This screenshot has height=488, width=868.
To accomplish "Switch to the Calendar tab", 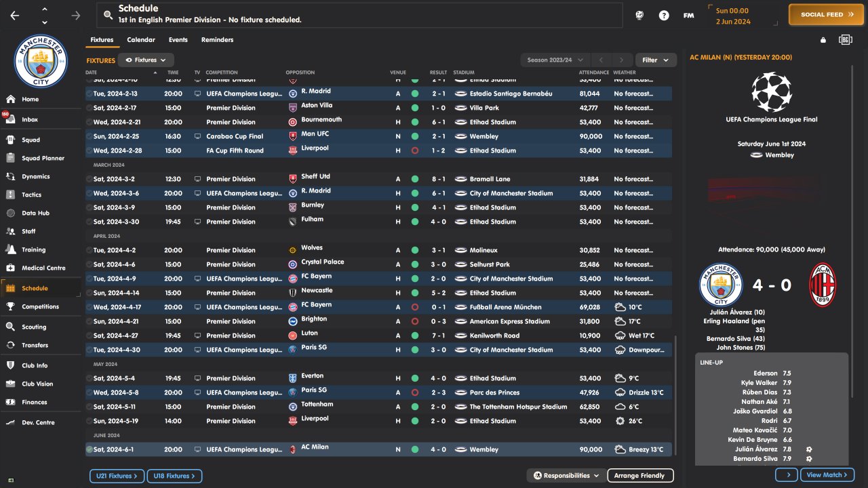I will tap(141, 40).
